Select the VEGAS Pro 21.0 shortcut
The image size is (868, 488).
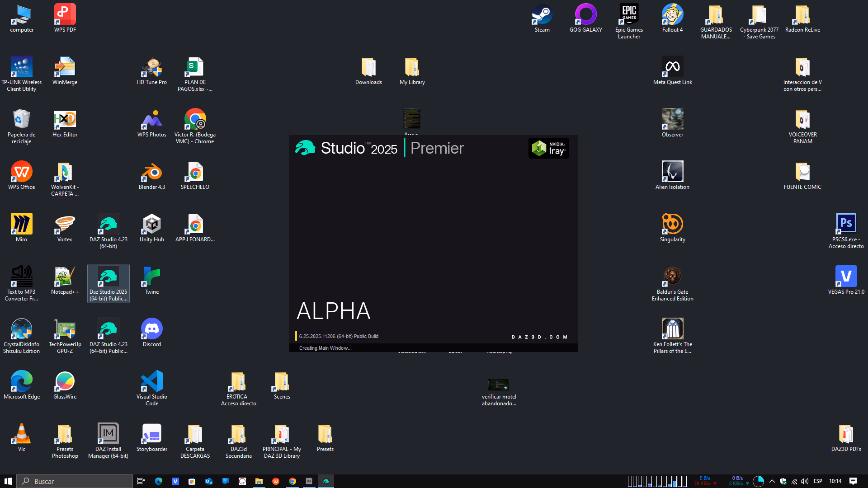(x=846, y=277)
